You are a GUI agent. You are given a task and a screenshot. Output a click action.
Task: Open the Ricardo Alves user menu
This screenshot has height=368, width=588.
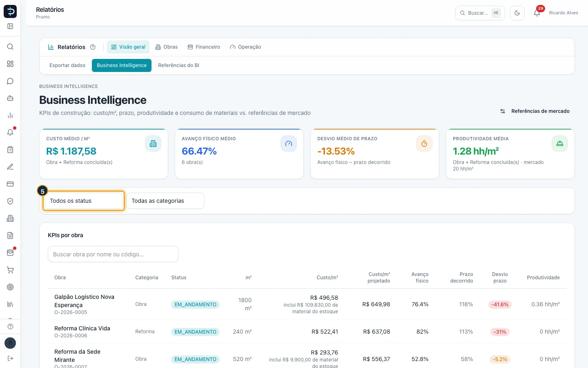click(x=563, y=13)
